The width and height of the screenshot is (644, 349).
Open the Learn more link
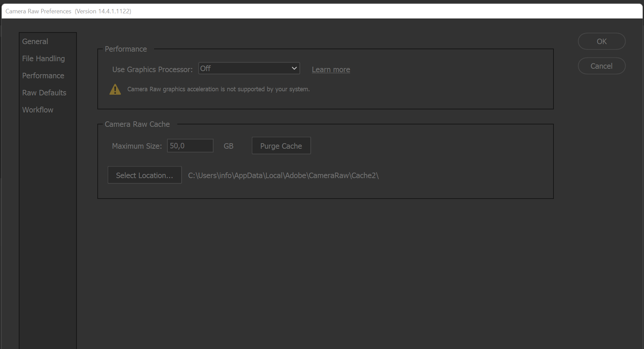coord(330,69)
